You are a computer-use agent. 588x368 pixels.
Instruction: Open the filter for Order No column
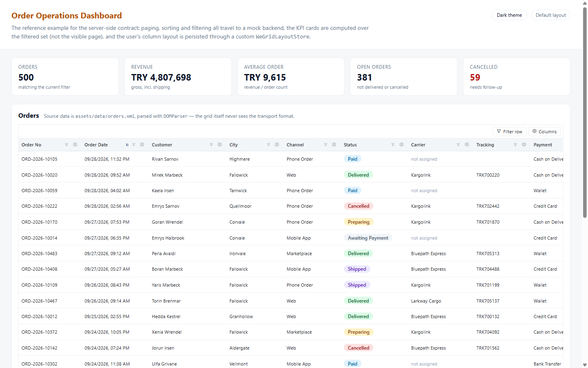click(67, 145)
